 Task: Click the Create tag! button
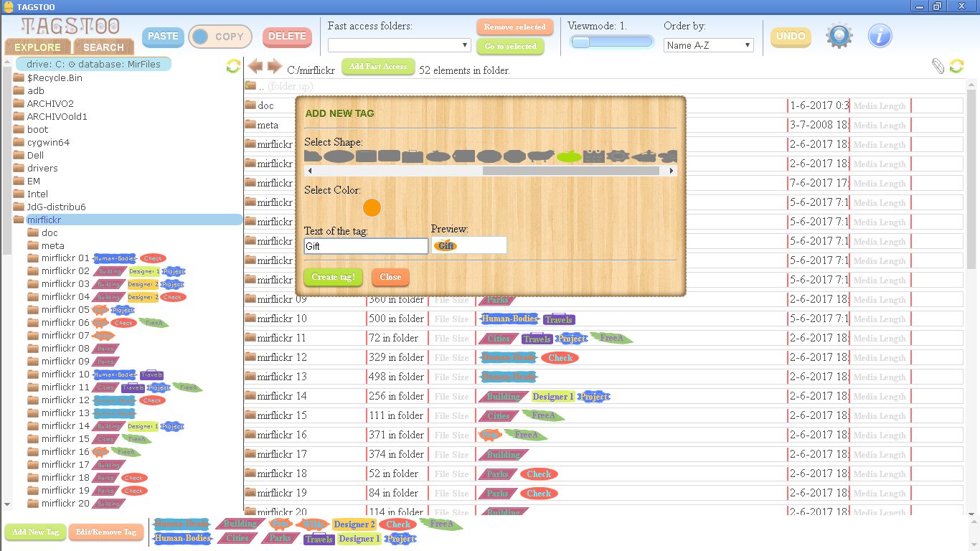(x=334, y=277)
